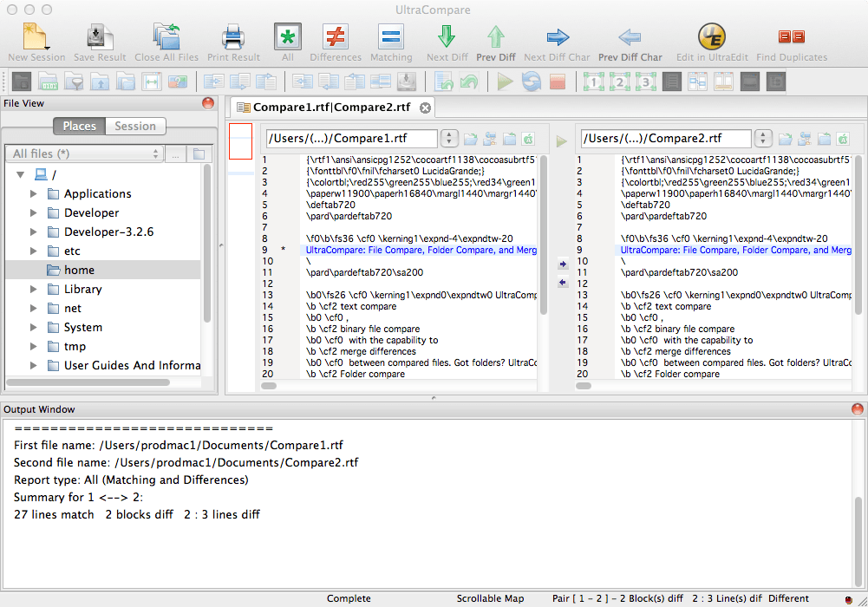Click the red stop icon
This screenshot has height=607, width=868.
point(558,82)
